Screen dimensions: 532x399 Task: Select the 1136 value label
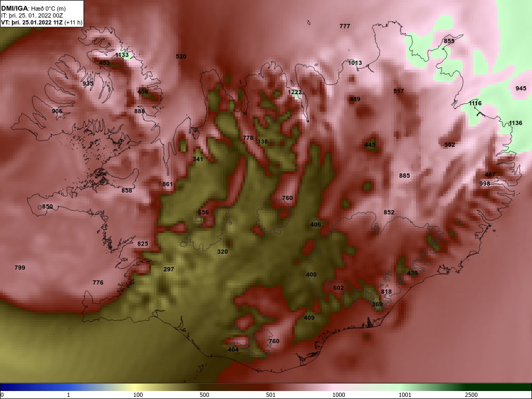tap(516, 123)
